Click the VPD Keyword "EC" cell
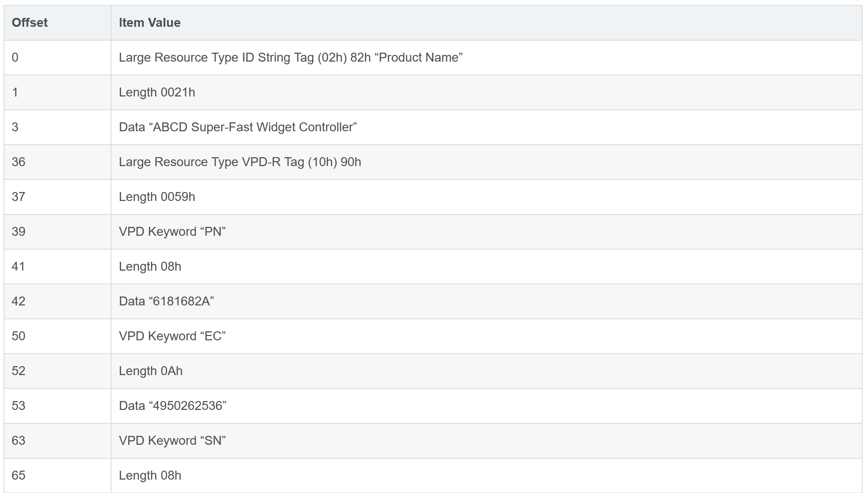The height and width of the screenshot is (493, 868). (x=172, y=336)
